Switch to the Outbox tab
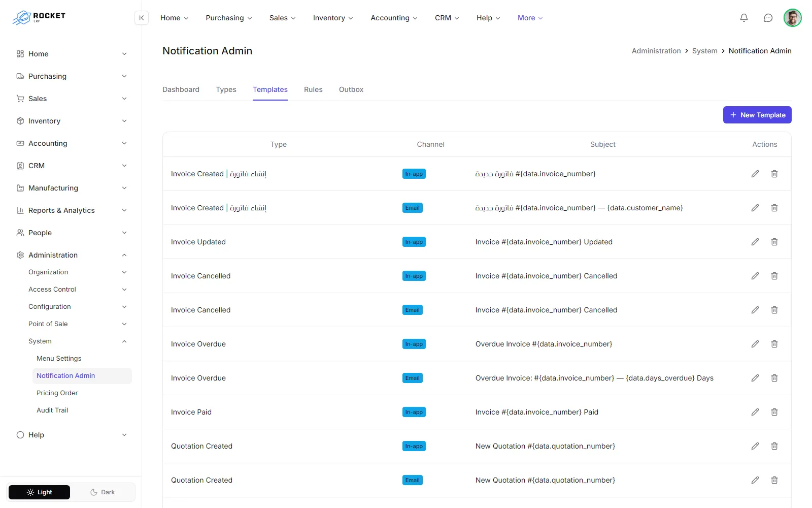This screenshot has height=508, width=812. [x=351, y=89]
